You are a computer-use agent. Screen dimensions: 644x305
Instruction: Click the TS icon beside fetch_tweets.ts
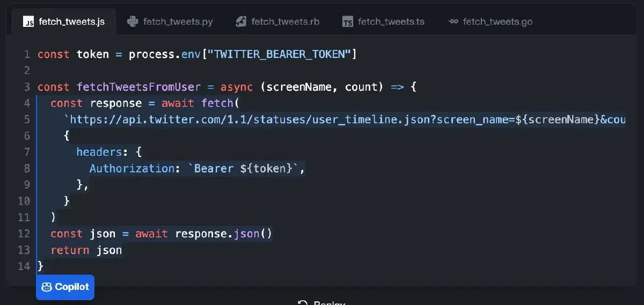tap(348, 22)
